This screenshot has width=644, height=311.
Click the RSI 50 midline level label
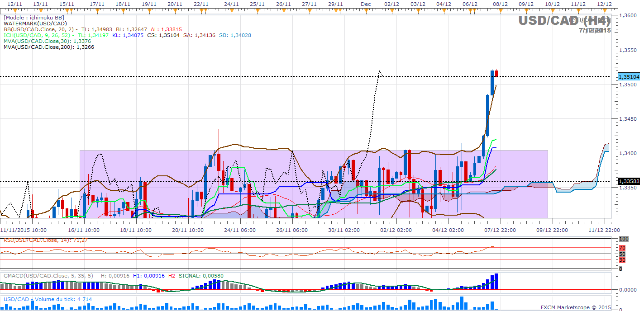[621, 254]
